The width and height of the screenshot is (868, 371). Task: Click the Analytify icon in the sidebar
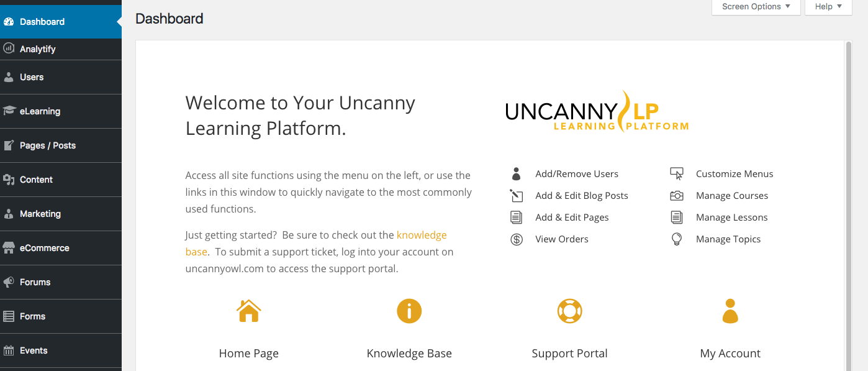(9, 48)
